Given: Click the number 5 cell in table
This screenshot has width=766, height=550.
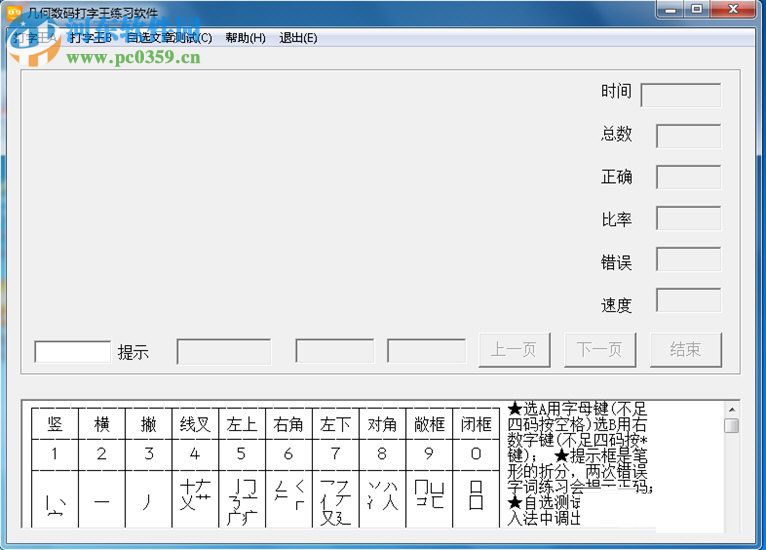Looking at the screenshot, I should [x=242, y=454].
